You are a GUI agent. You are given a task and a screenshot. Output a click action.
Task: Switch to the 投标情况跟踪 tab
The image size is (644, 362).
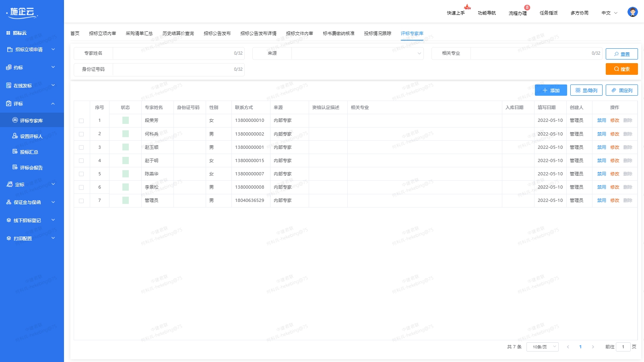click(378, 33)
